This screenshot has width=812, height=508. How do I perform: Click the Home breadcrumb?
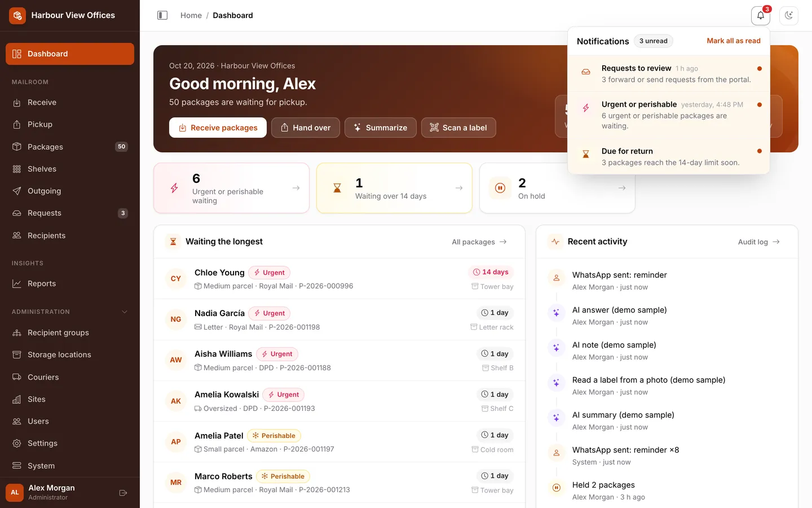(x=191, y=15)
